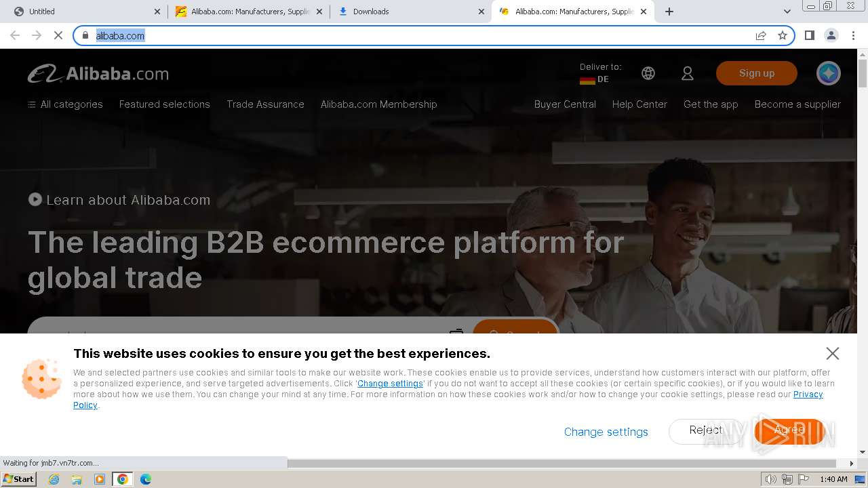The image size is (868, 488).
Task: Open Chrome three-dot menu
Action: [x=853, y=35]
